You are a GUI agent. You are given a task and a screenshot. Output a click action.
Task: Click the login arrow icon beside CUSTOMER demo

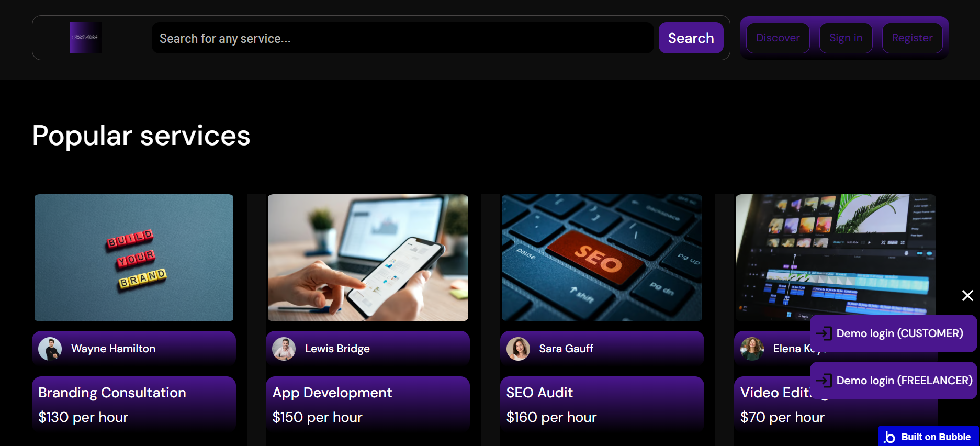coord(824,333)
